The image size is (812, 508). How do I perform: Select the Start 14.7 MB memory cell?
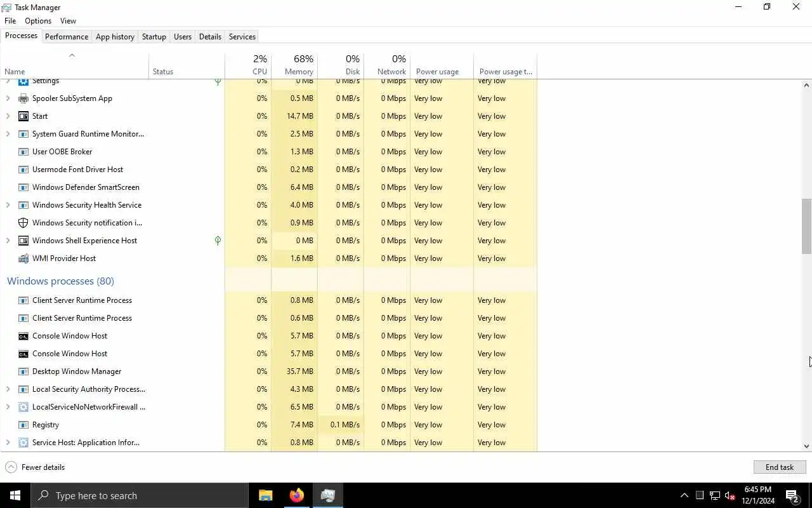[x=294, y=116]
